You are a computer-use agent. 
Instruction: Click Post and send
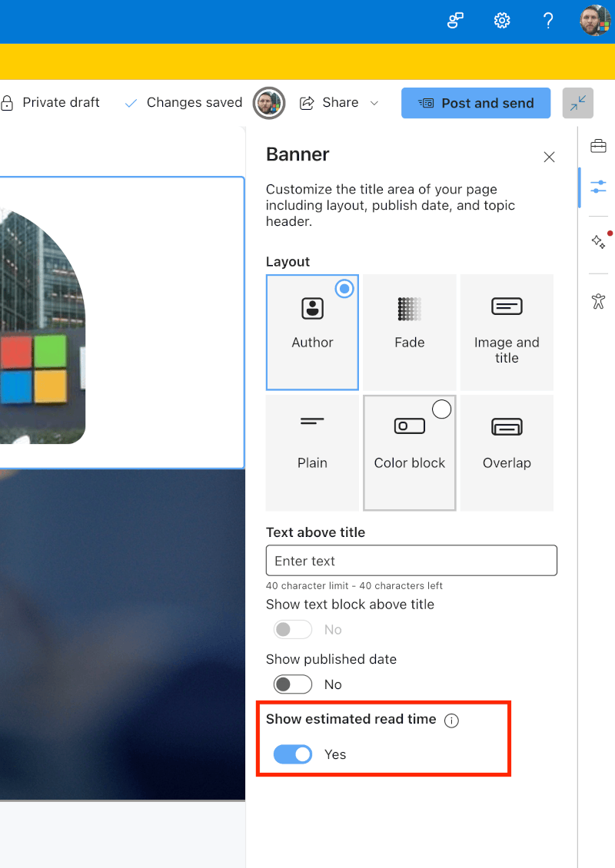pyautogui.click(x=476, y=103)
